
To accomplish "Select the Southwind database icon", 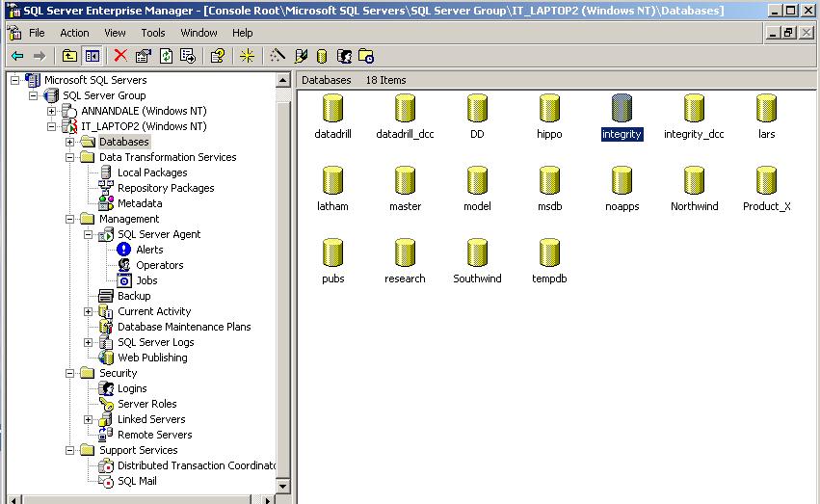I will (x=477, y=252).
